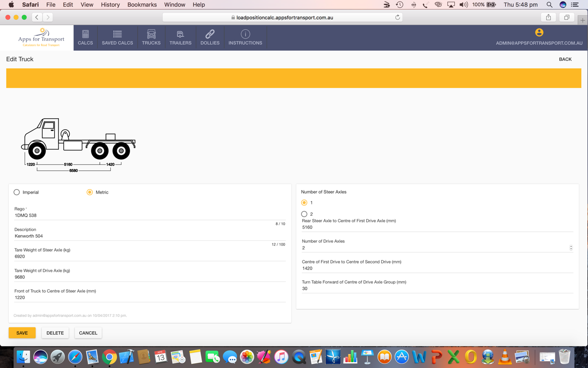This screenshot has height=368, width=588.
Task: Click the BACK link
Action: (565, 59)
